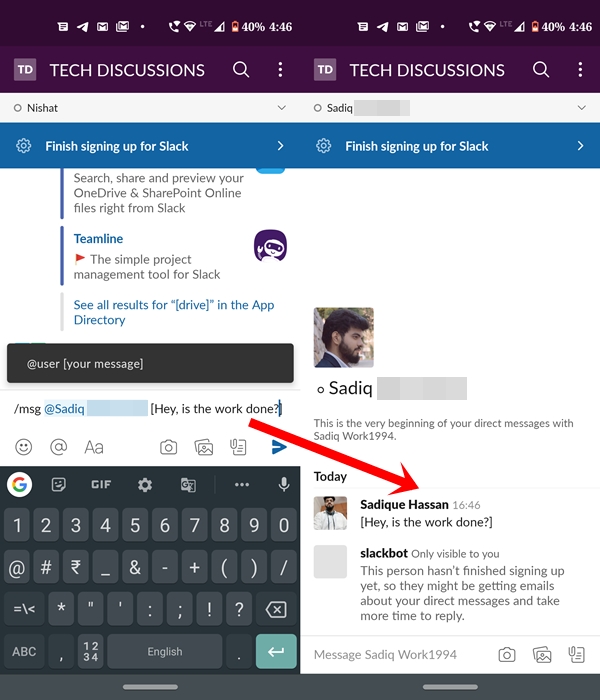Insert mention with @ icon in composer
Screen dimensions: 600x700
coord(58,447)
